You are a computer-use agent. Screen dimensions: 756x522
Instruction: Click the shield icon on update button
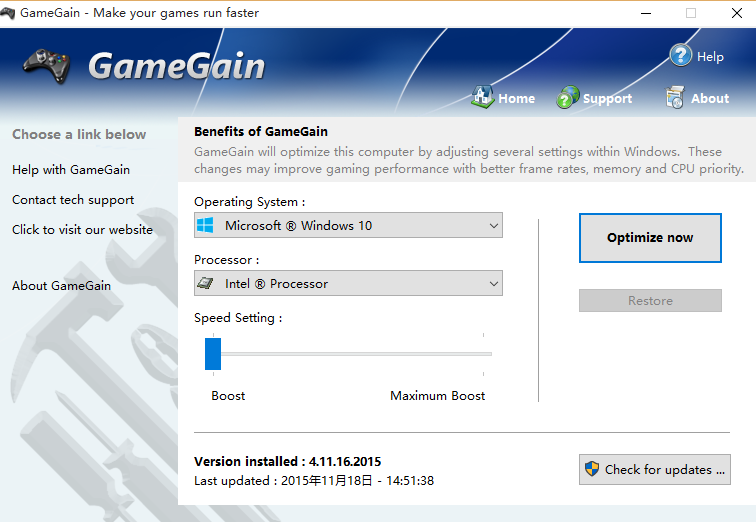592,469
